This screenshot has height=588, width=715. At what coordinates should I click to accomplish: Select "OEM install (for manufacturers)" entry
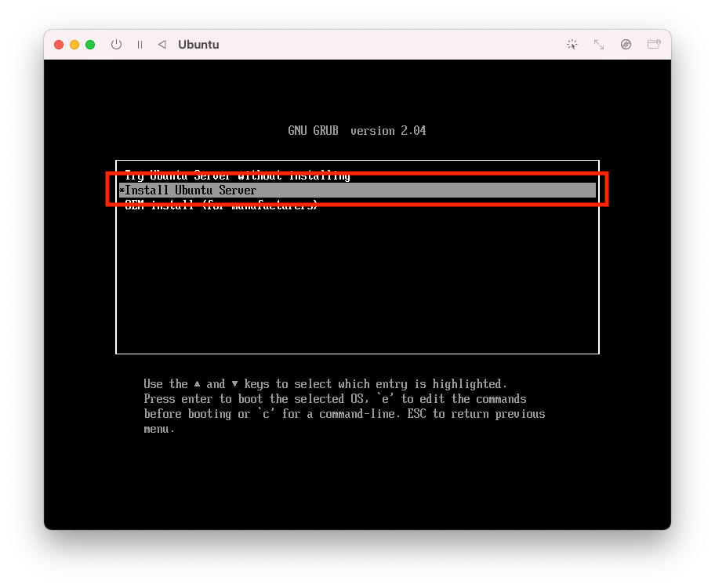pos(357,205)
